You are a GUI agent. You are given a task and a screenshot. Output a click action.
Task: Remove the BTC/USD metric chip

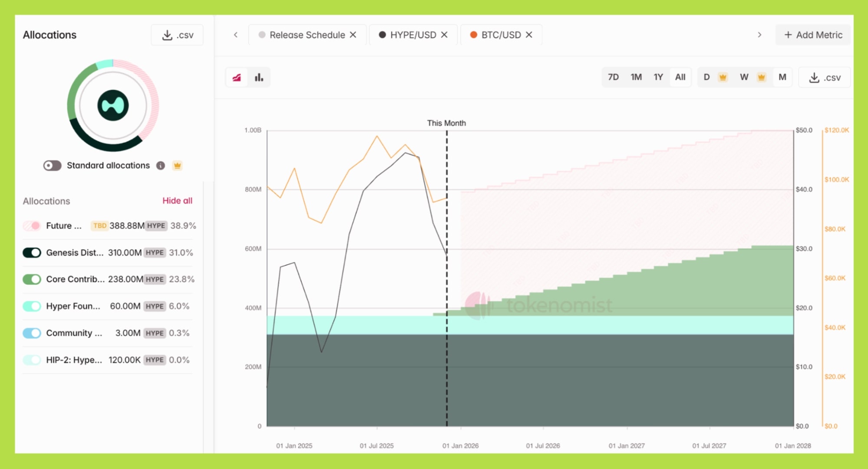(x=529, y=35)
